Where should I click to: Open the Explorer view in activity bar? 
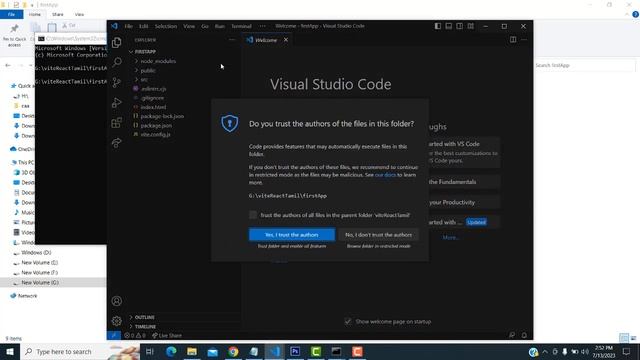click(x=117, y=42)
